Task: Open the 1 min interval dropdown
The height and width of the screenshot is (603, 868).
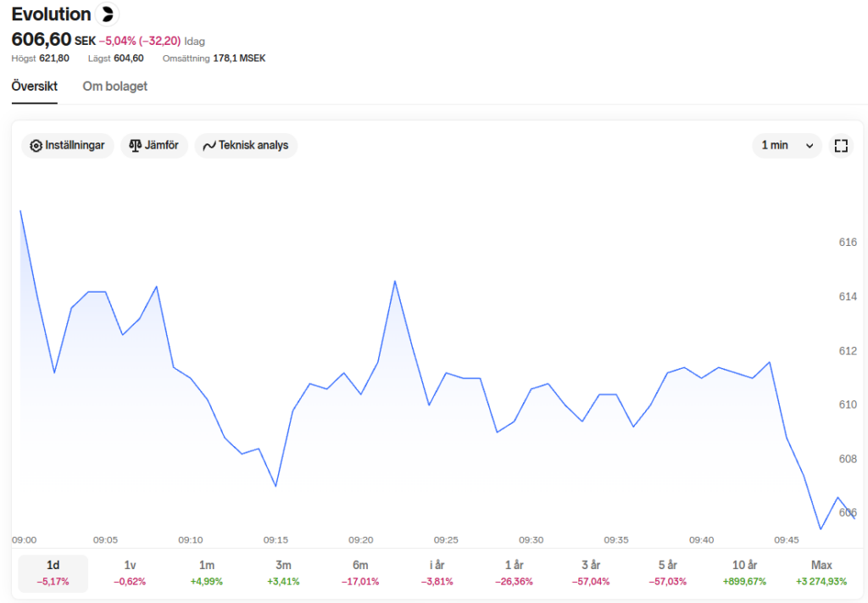Action: [787, 146]
